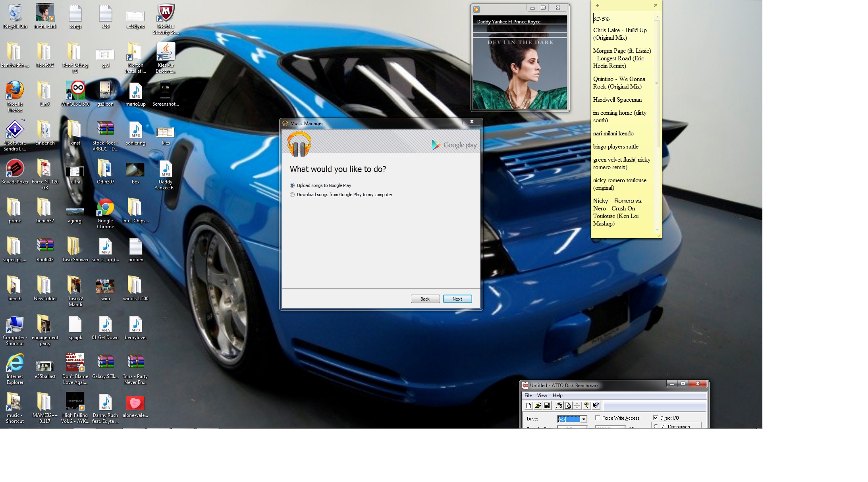Select Upload songs to Google Play option
Image resolution: width=868 pixels, height=482 pixels.
coord(292,185)
